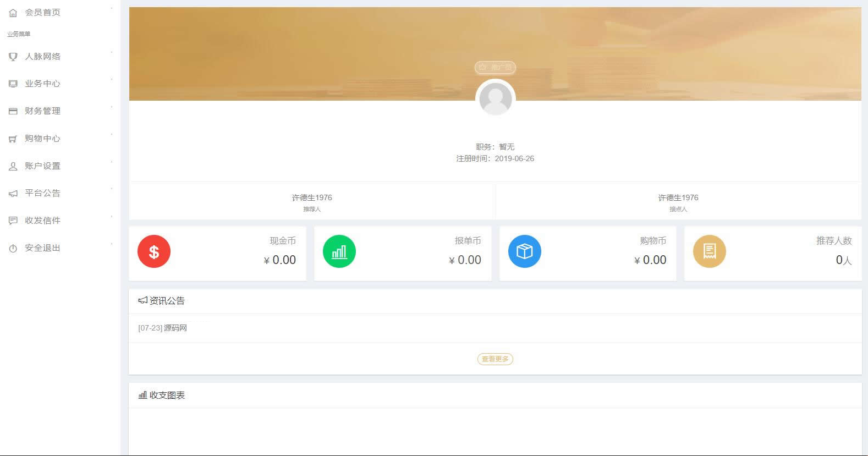Click the trophy icon next to 人脉网络
The width and height of the screenshot is (868, 456).
pyautogui.click(x=13, y=57)
